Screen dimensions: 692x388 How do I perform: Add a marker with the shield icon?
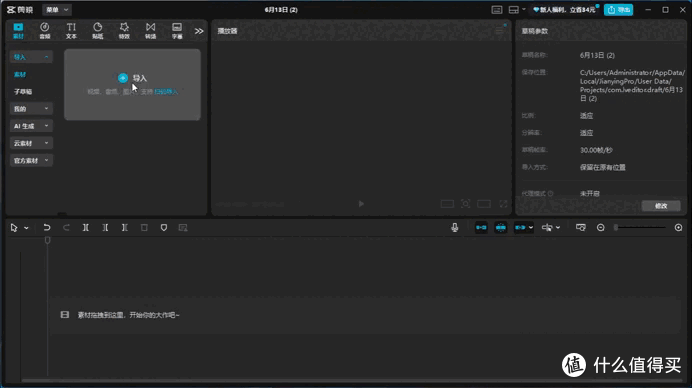(164, 227)
